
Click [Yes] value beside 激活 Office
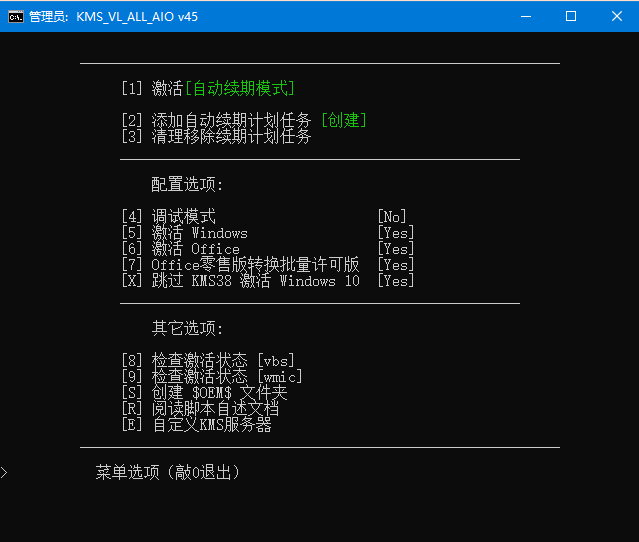coord(396,249)
